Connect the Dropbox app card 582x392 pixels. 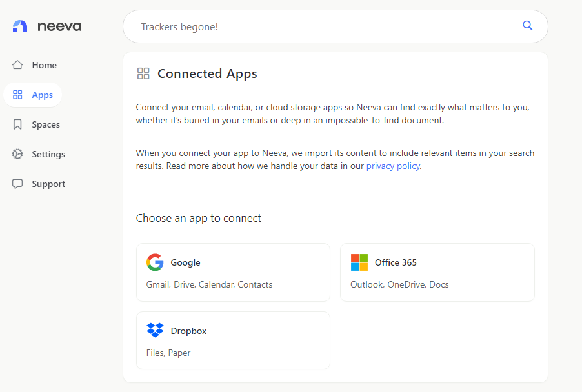233,340
